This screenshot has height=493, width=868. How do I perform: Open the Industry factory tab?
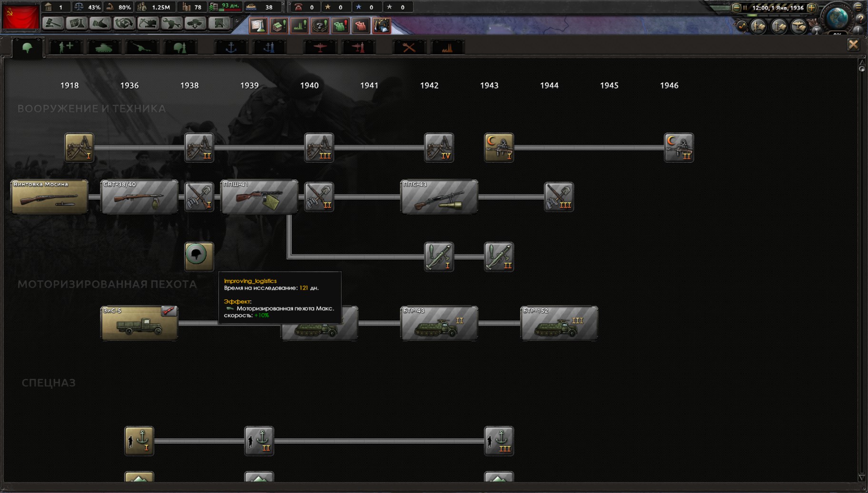click(x=447, y=48)
